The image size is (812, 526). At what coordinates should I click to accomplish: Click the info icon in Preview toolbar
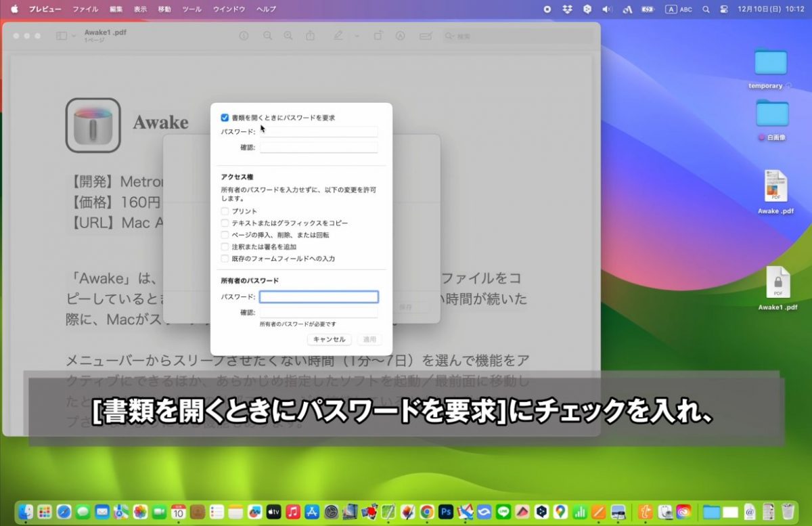pos(244,36)
